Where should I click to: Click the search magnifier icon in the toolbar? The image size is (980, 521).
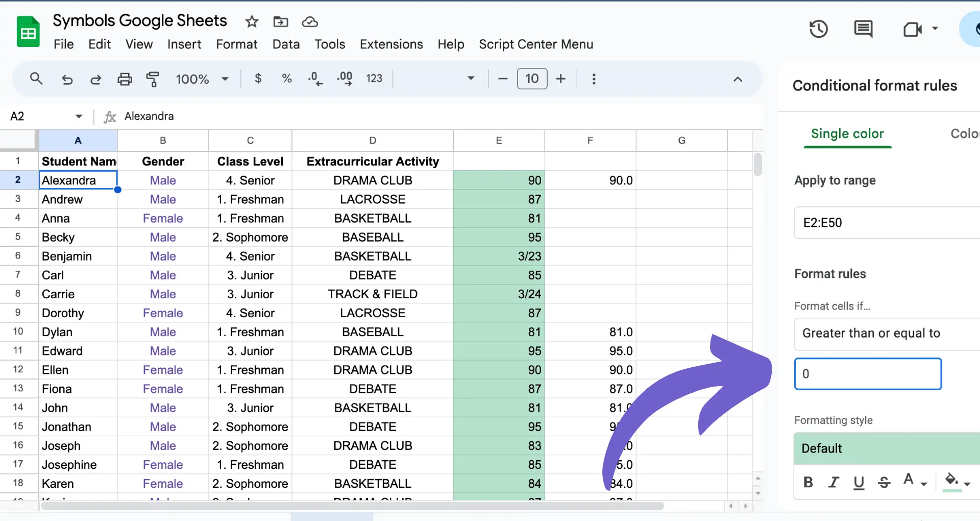tap(36, 79)
